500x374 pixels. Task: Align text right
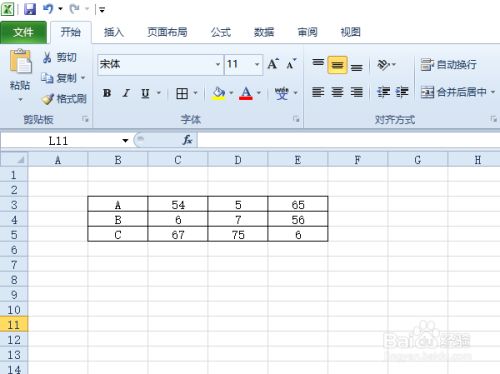pos(357,92)
